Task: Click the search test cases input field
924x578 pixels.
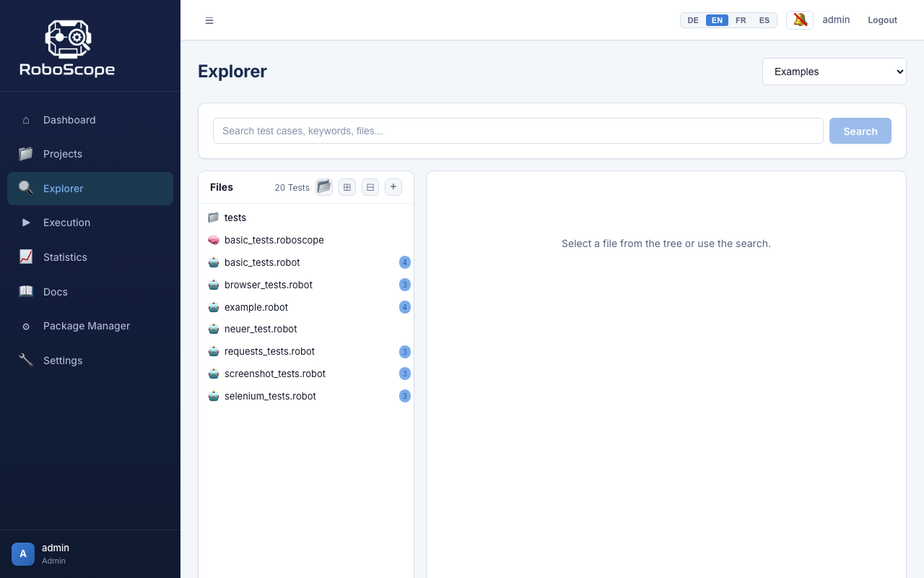Action: [518, 131]
